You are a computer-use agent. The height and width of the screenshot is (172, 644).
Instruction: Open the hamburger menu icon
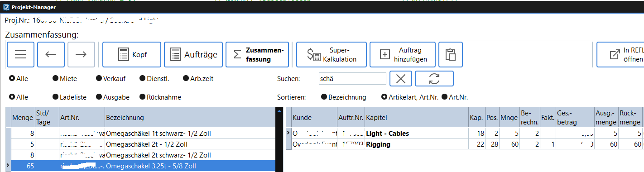click(21, 54)
